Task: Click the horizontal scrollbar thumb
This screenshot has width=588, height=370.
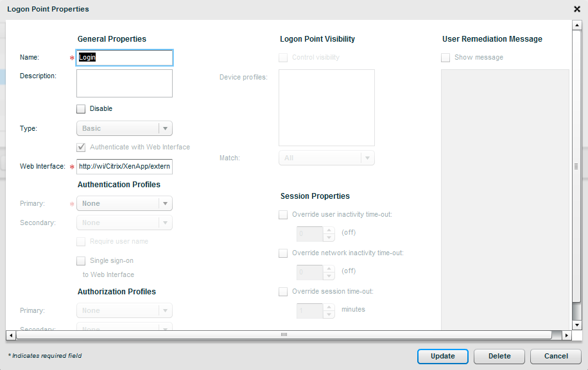Action: coord(284,335)
